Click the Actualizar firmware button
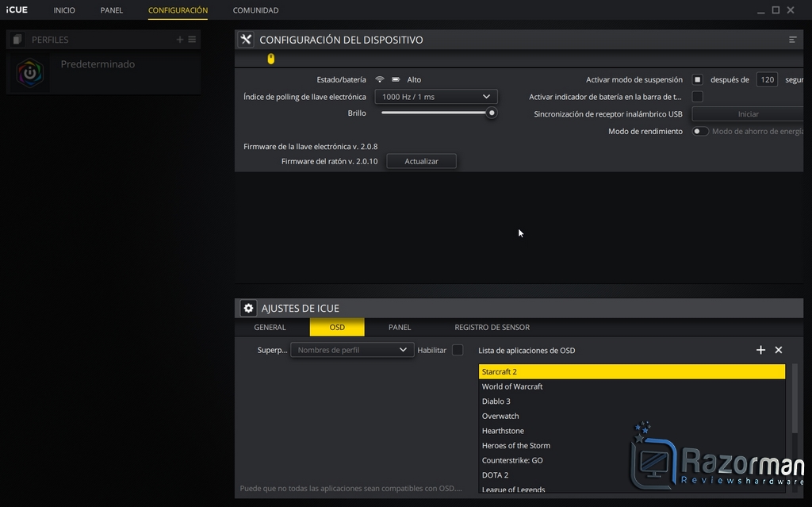This screenshot has width=812, height=507. pyautogui.click(x=422, y=161)
